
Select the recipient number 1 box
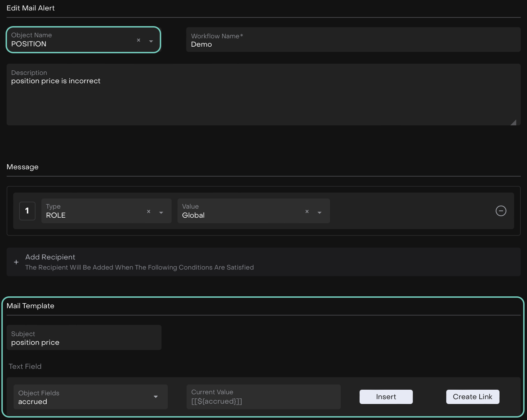coord(27,211)
